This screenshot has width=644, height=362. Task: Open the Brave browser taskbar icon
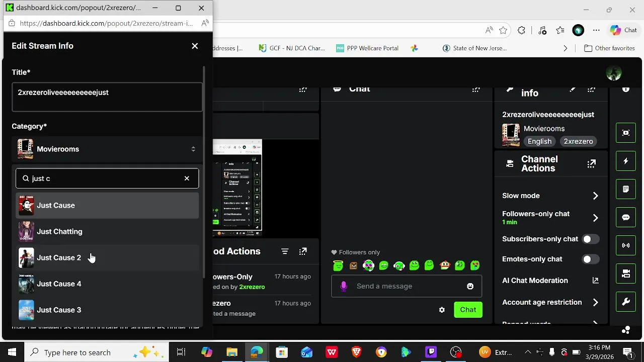coord(356,352)
